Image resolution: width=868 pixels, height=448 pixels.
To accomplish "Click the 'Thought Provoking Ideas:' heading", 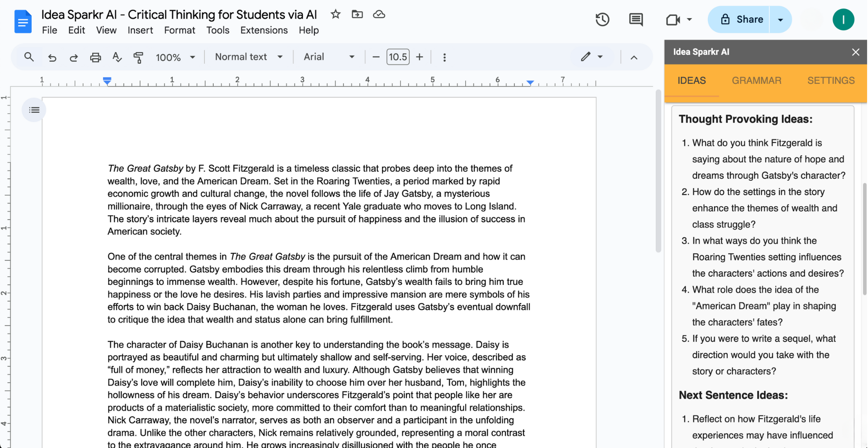I will click(745, 119).
